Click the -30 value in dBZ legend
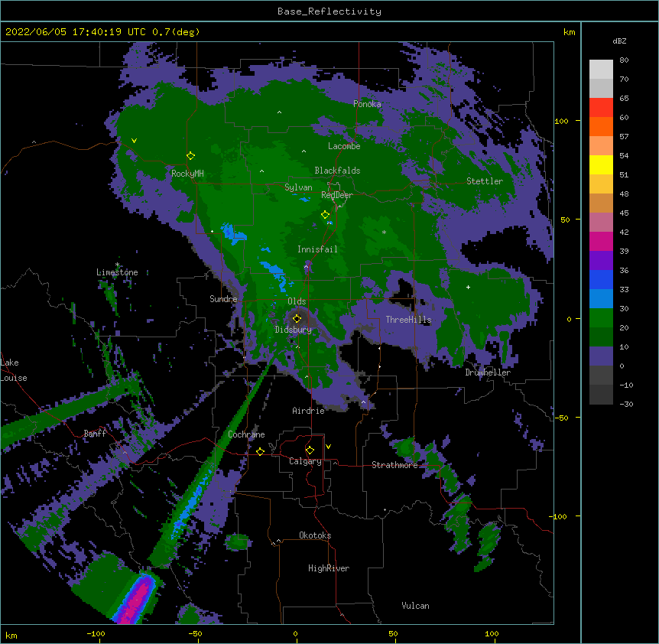659x644 pixels. point(626,405)
